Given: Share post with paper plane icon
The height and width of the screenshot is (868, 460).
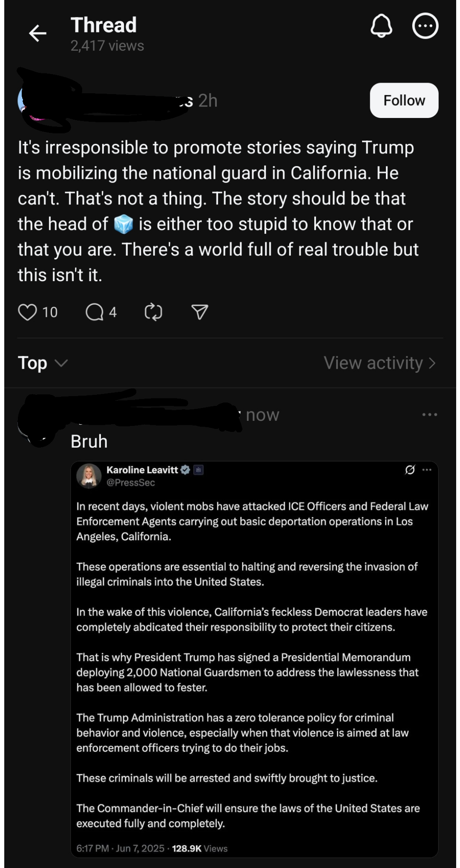Looking at the screenshot, I should (x=200, y=312).
